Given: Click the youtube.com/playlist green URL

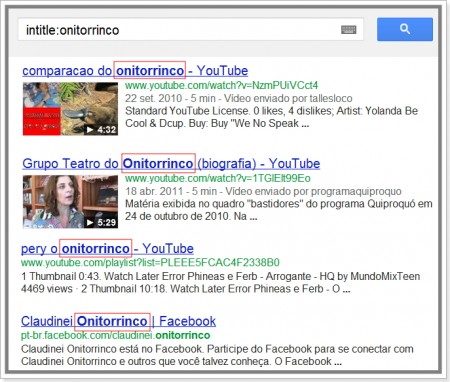Looking at the screenshot, I should tap(150, 263).
